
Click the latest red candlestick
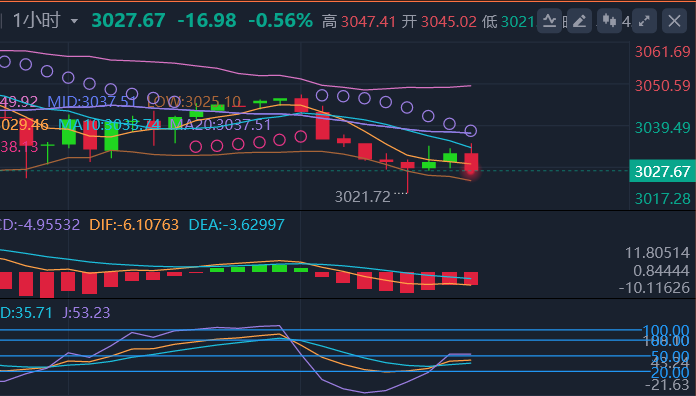click(471, 162)
